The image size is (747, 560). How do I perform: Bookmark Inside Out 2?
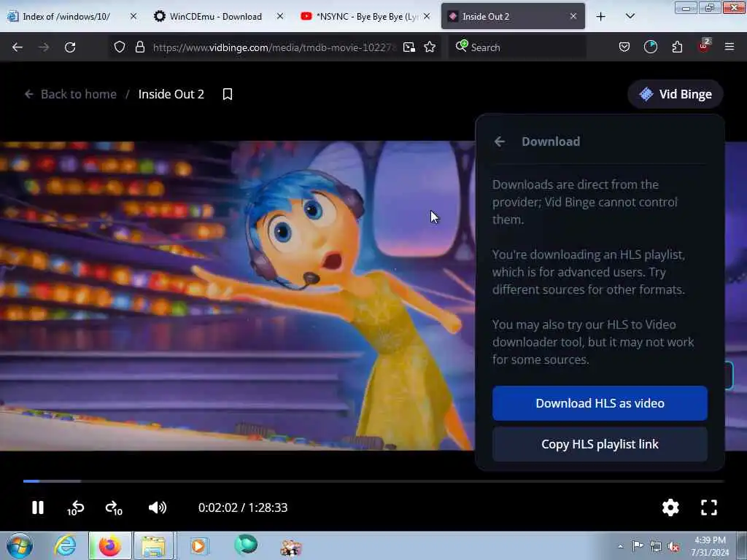click(228, 94)
